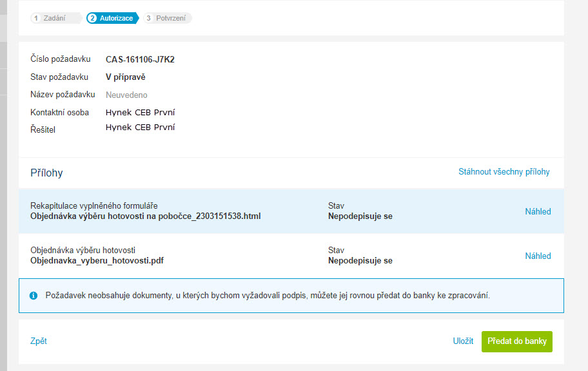Click the step 1 number circle
This screenshot has width=588, height=371.
pyautogui.click(x=36, y=18)
